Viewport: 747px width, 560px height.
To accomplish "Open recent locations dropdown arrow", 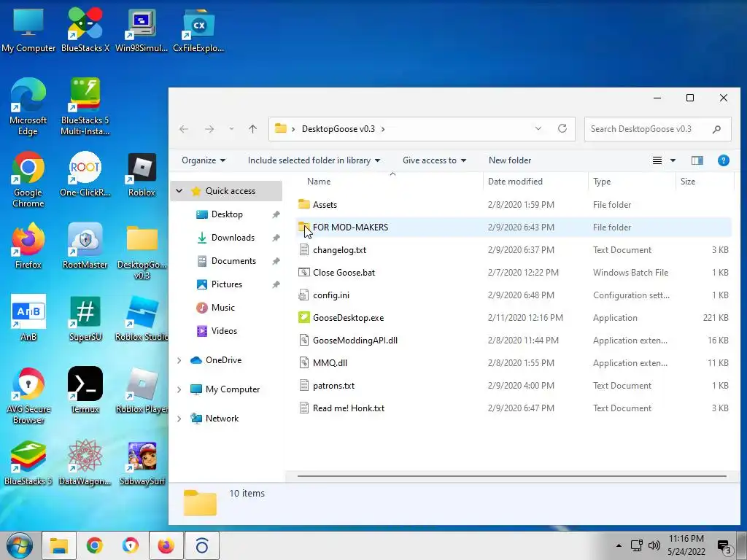I will tap(231, 129).
